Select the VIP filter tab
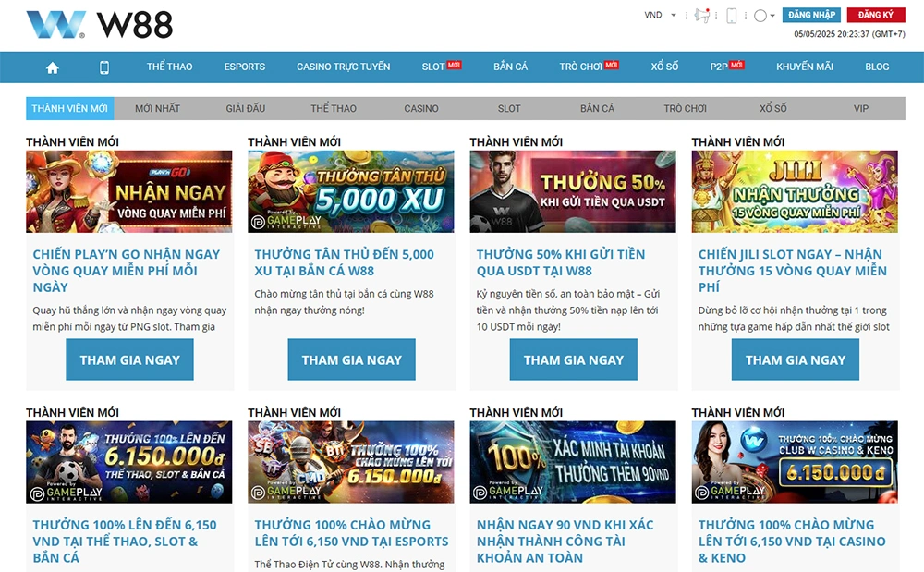 (x=861, y=108)
